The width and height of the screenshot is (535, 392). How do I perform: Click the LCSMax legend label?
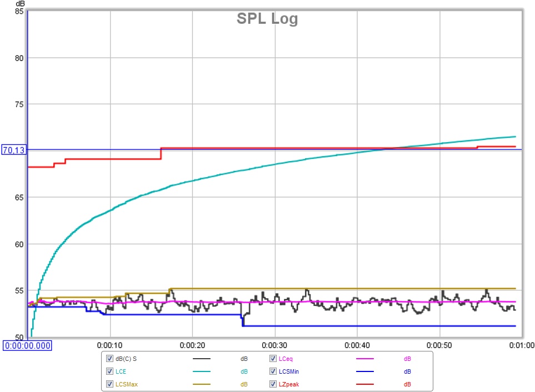(127, 384)
